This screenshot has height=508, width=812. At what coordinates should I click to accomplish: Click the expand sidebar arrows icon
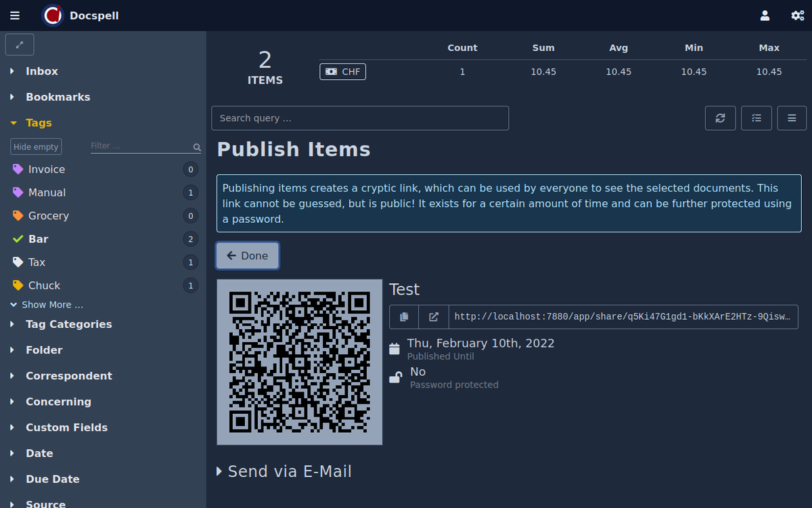click(20, 45)
